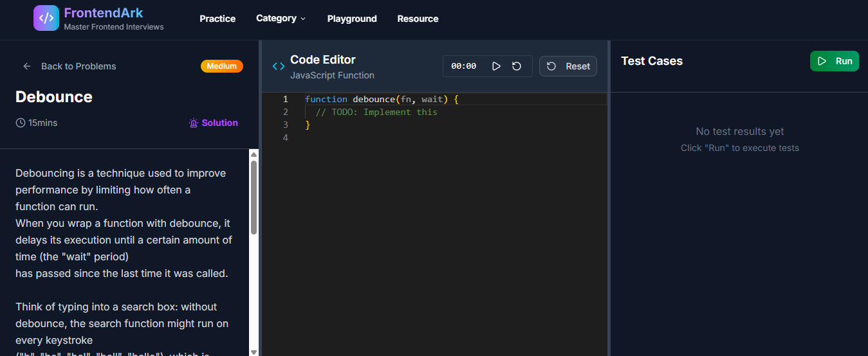Click line number 4 in editor
This screenshot has height=356, width=868.
tap(286, 138)
